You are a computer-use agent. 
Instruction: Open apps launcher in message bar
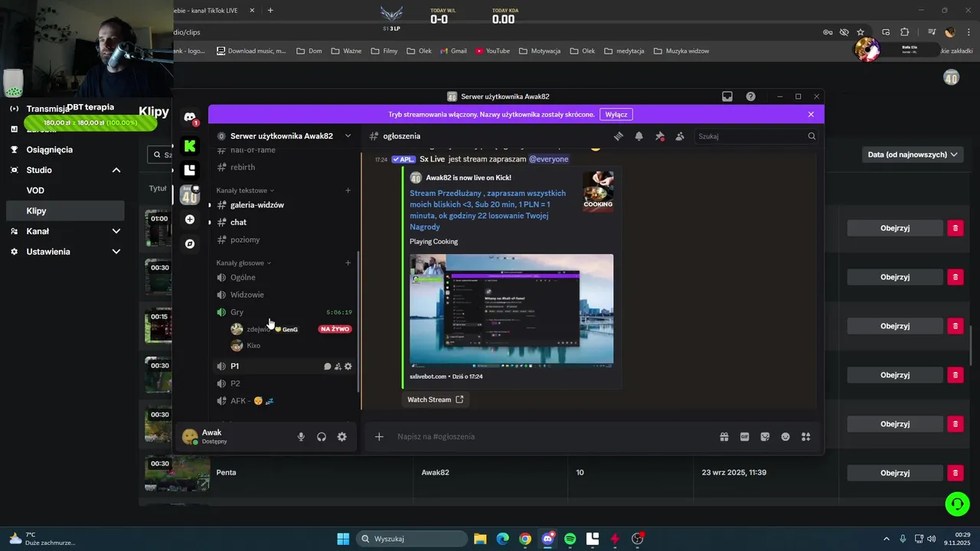pos(805,437)
